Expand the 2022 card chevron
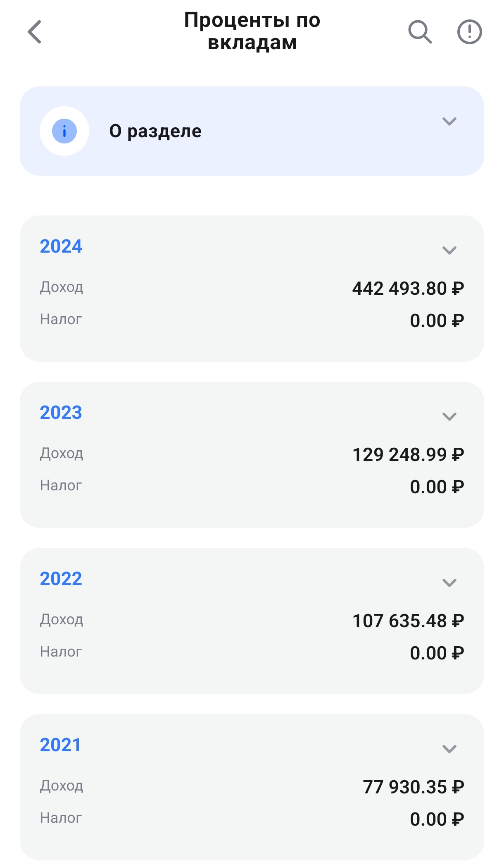Screen dimensions: 504x867 [x=449, y=583]
